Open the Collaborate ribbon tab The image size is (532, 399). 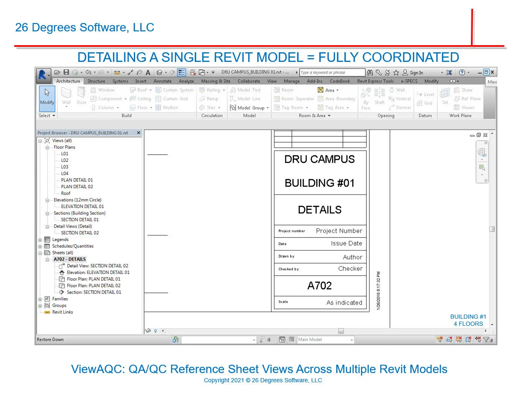click(249, 81)
